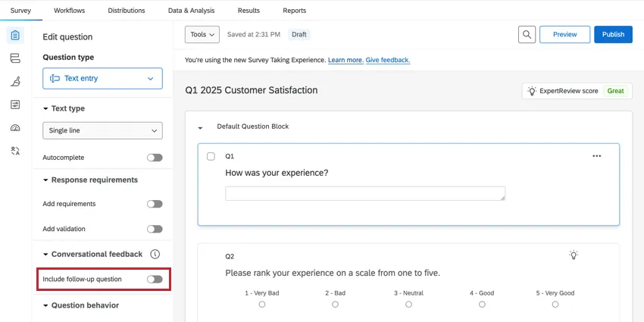Screen dimensions: 644x322
Task: Click the search magnifier icon
Action: click(527, 34)
